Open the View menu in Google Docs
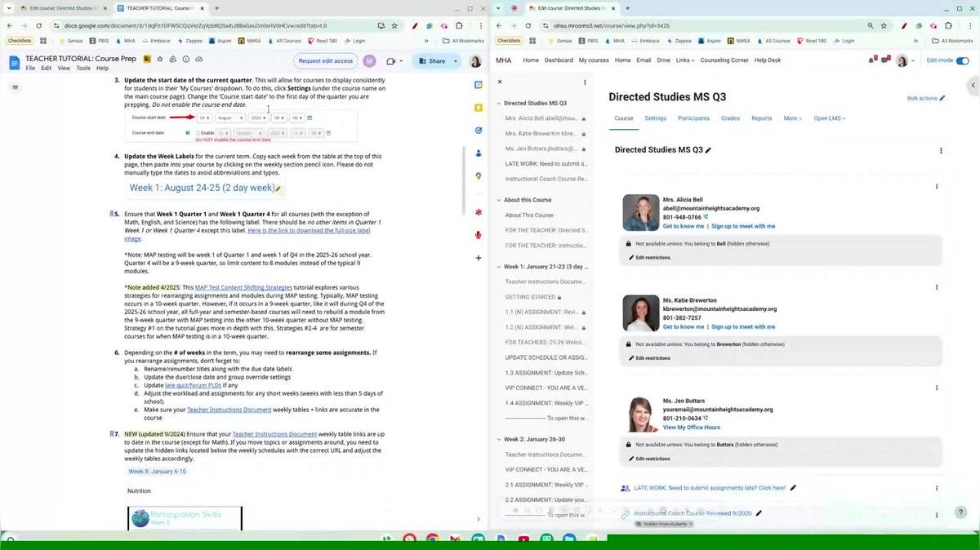Image resolution: width=980 pixels, height=550 pixels. click(65, 68)
